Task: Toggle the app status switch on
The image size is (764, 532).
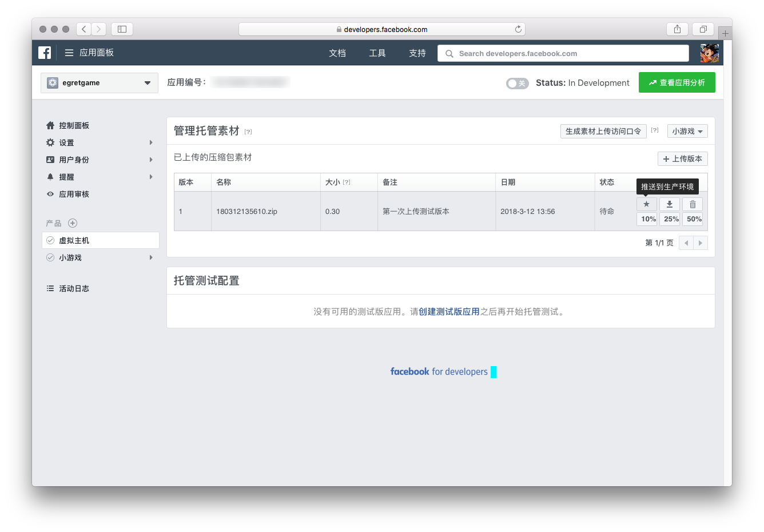Action: coord(517,84)
